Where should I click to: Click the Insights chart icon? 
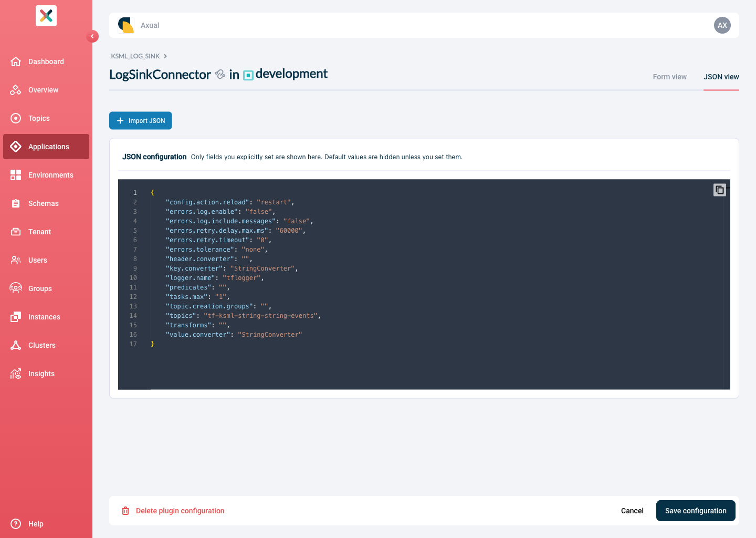16,374
